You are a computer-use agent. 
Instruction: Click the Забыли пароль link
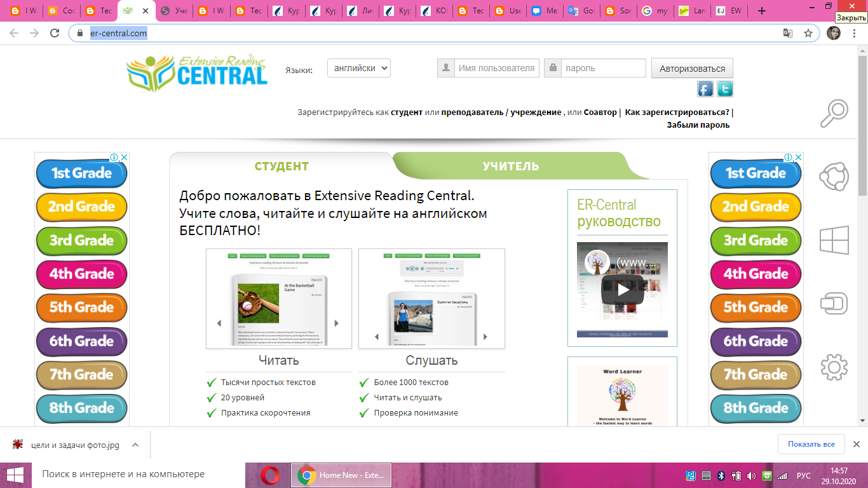click(x=698, y=125)
